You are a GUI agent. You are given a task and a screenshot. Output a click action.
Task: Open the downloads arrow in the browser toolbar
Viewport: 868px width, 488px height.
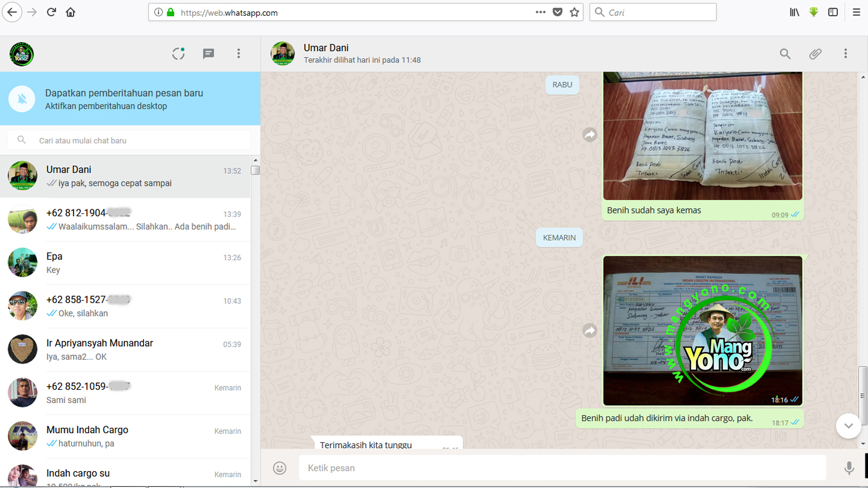pyautogui.click(x=814, y=12)
